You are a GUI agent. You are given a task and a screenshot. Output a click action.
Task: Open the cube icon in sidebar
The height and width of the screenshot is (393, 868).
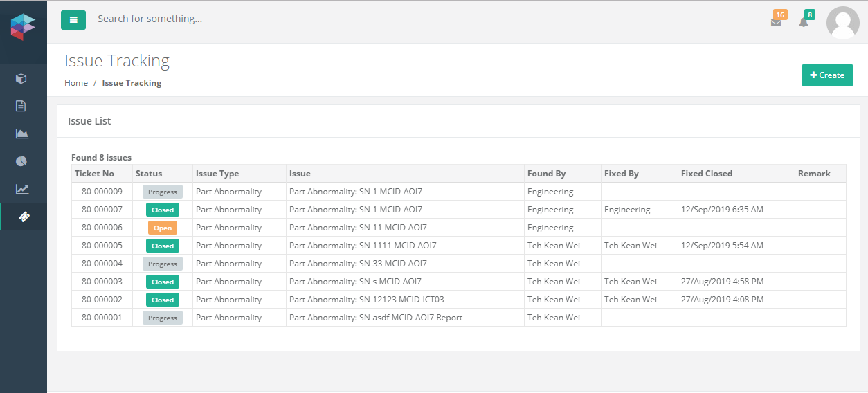pyautogui.click(x=21, y=79)
